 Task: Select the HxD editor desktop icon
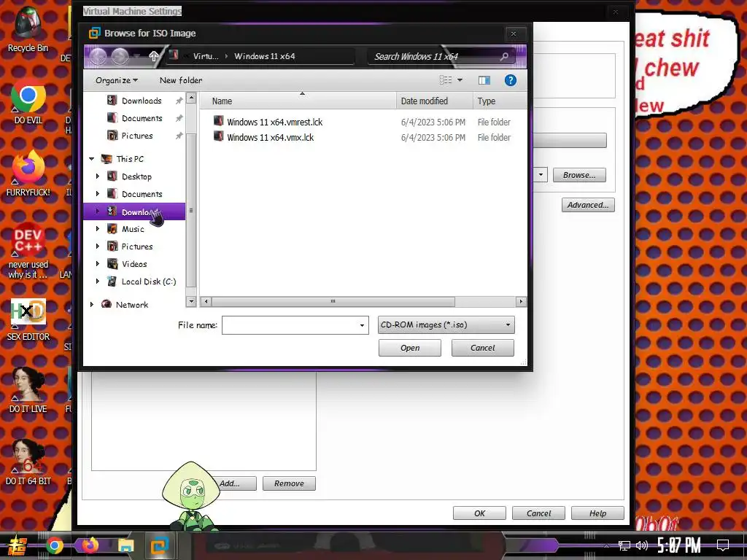[x=28, y=319]
